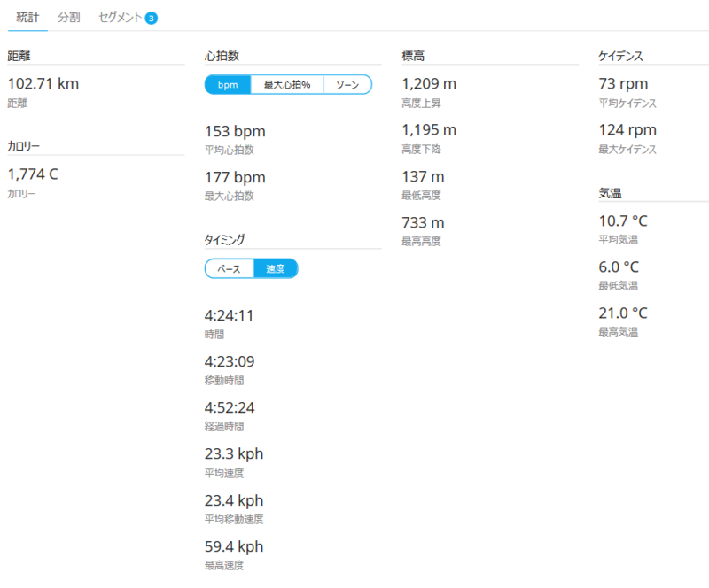Click the 177 bpm maximum heart rate
Viewport: 709px width, 588px height.
pos(235,178)
